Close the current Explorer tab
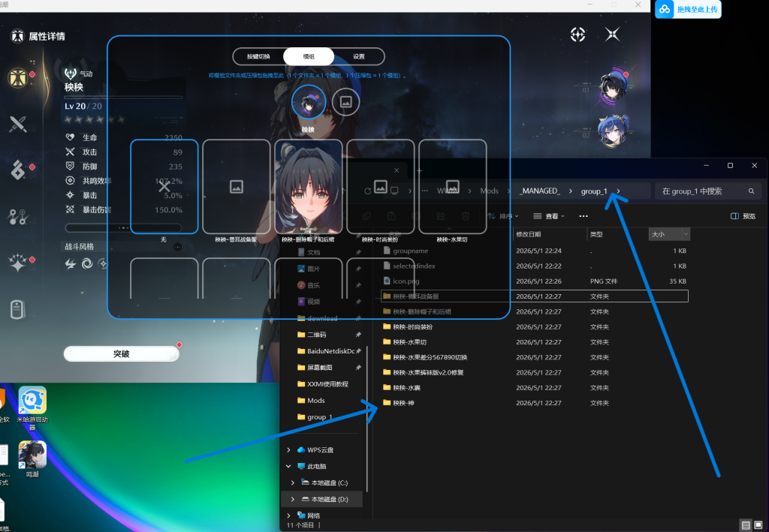The height and width of the screenshot is (532, 769). (397, 170)
